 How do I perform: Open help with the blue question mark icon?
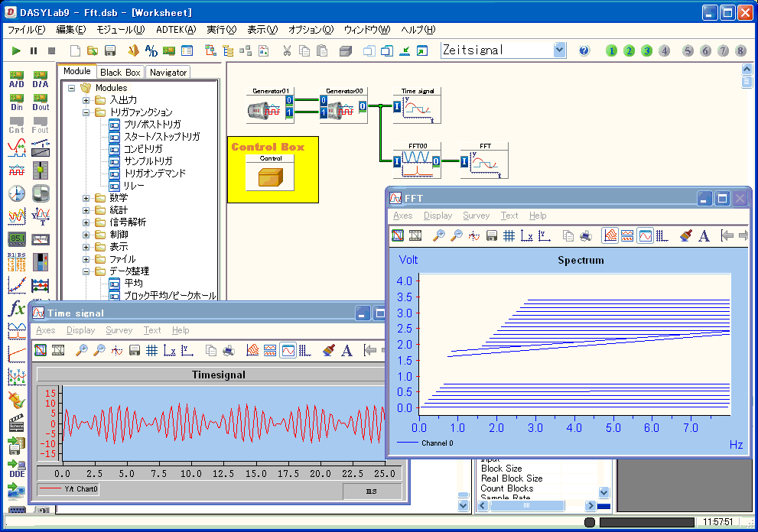[x=584, y=50]
